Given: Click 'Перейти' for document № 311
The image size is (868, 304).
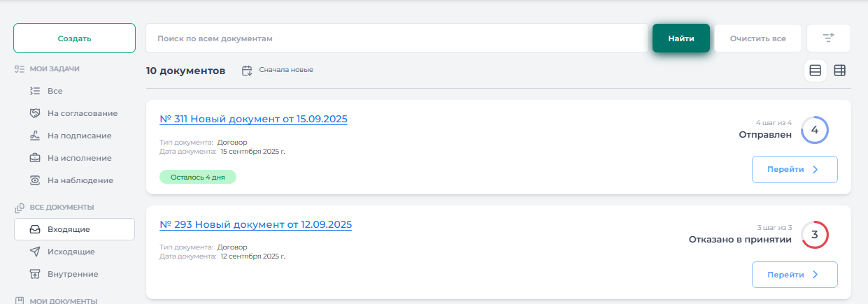Looking at the screenshot, I should click(x=794, y=169).
